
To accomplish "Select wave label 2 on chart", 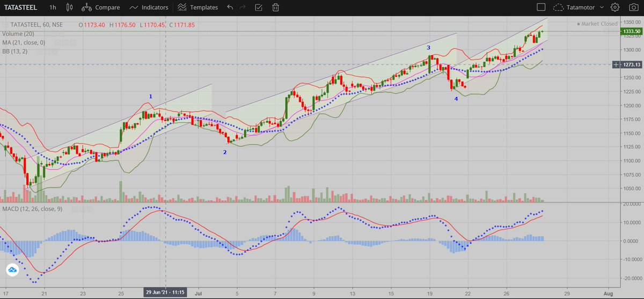I will 225,152.
